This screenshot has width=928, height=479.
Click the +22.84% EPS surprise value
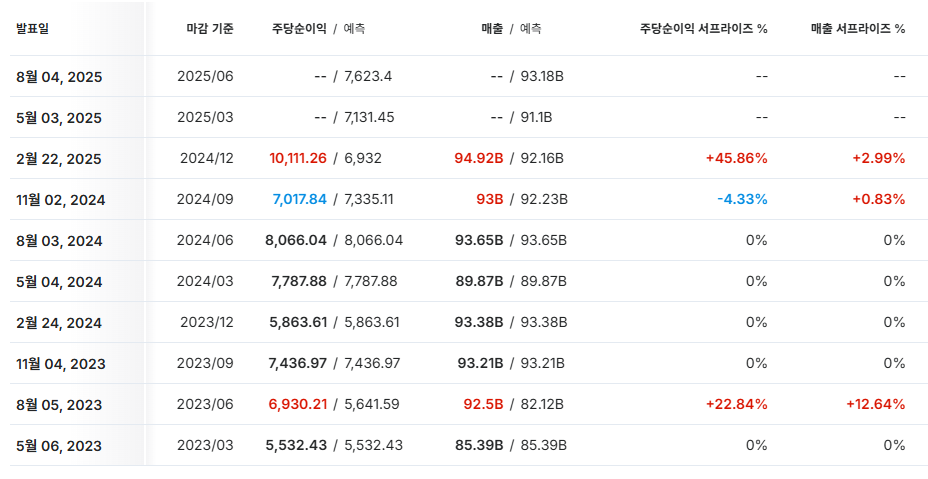click(x=737, y=404)
